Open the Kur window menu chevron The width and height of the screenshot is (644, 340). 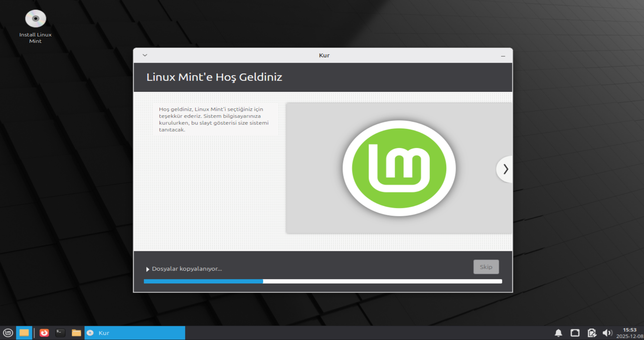coord(145,55)
